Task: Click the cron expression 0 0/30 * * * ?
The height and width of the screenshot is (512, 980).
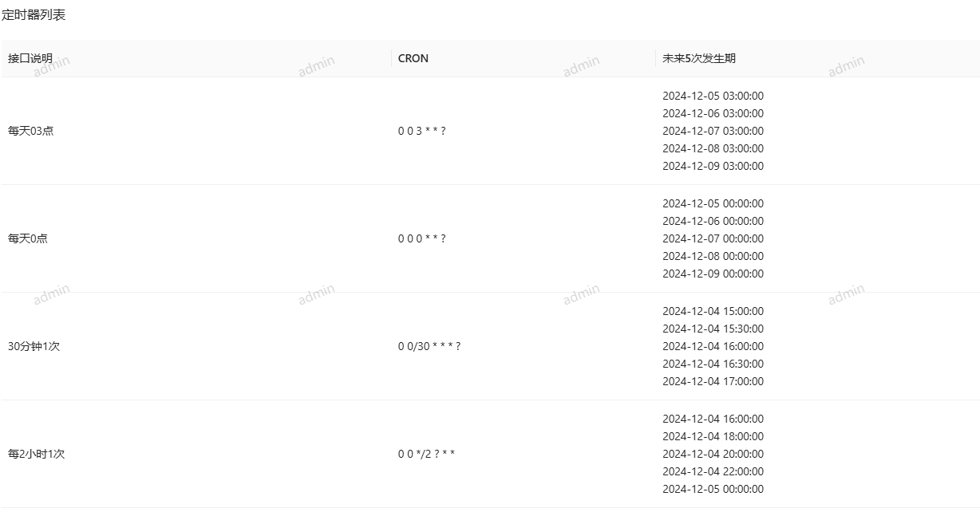Action: (429, 346)
